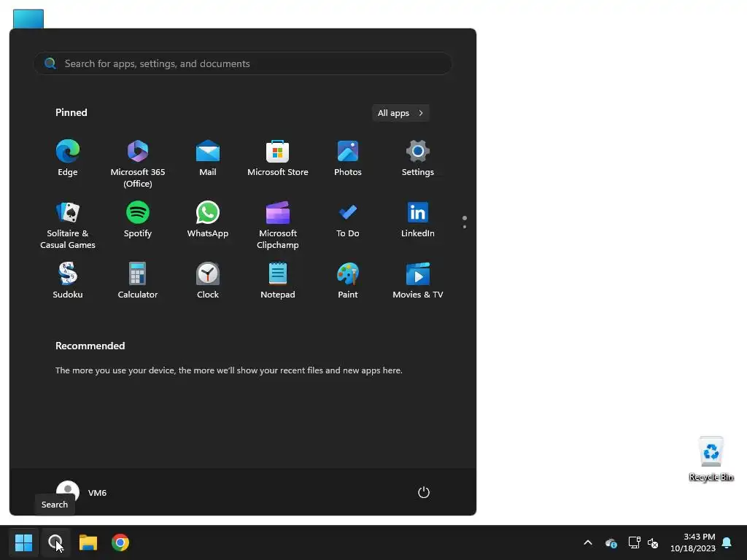Click the Windows Start button on taskbar
Screen dimensions: 747x560
[x=23, y=542]
